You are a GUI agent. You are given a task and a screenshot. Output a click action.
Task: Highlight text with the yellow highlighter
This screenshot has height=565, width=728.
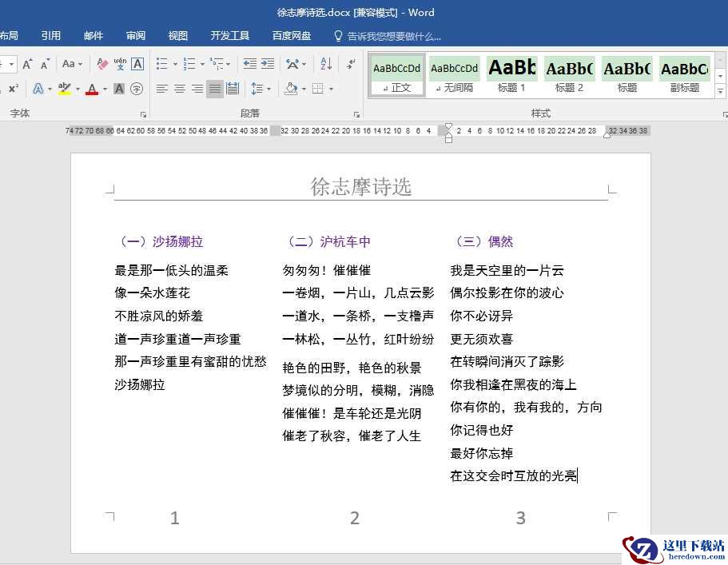(65, 88)
